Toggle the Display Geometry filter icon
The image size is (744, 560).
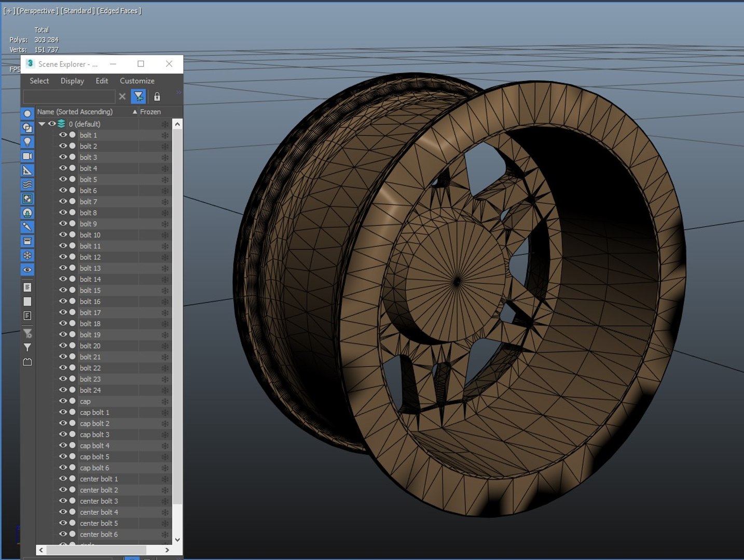tap(27, 114)
